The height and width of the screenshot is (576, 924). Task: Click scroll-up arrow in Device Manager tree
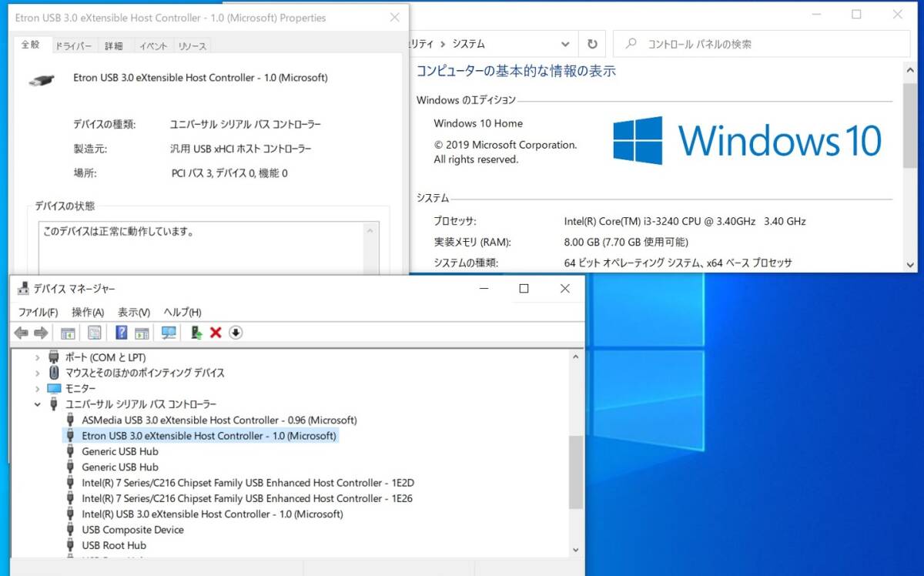coord(576,356)
